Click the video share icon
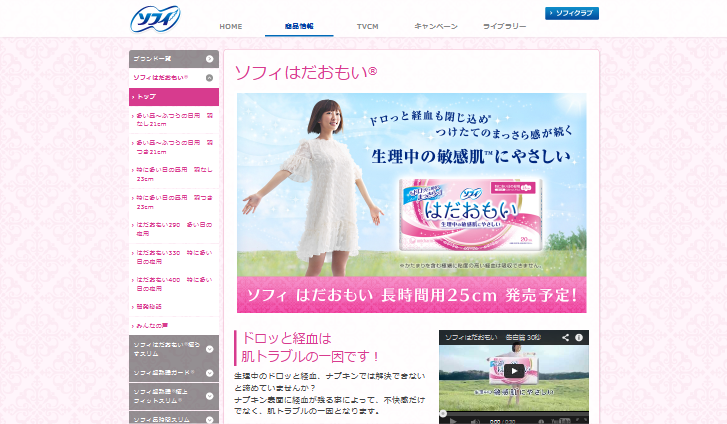This screenshot has height=424, width=727. (x=565, y=338)
